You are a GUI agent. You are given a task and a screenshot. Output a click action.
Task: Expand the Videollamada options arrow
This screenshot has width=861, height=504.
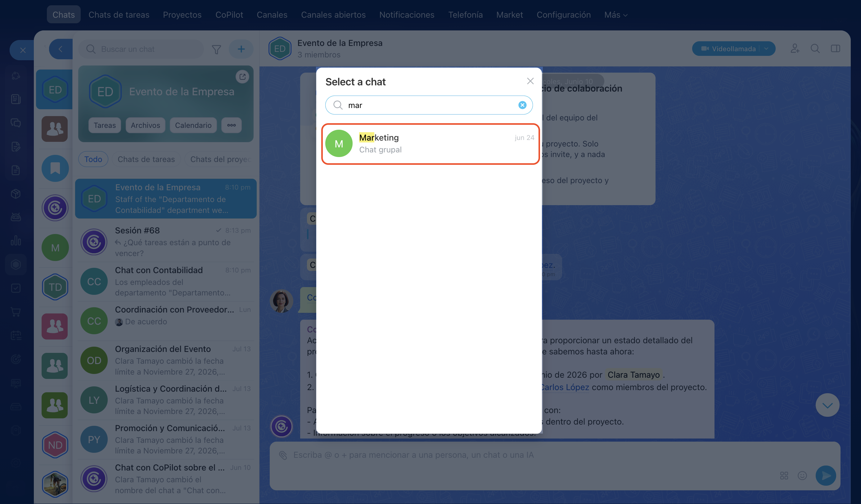tap(766, 48)
